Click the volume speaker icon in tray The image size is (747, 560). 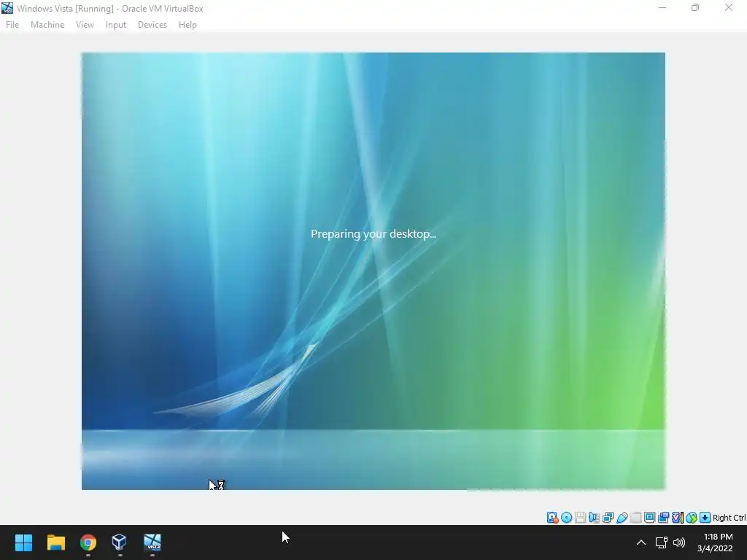[x=679, y=542]
